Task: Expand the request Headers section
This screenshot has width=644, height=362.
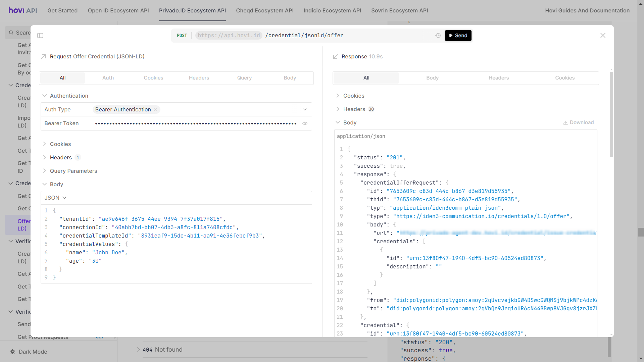Action: (x=61, y=158)
